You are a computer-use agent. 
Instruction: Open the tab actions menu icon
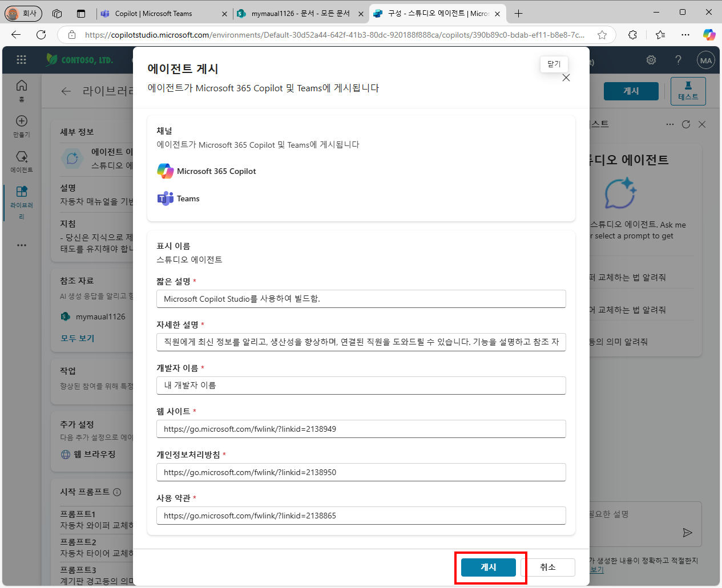point(81,14)
